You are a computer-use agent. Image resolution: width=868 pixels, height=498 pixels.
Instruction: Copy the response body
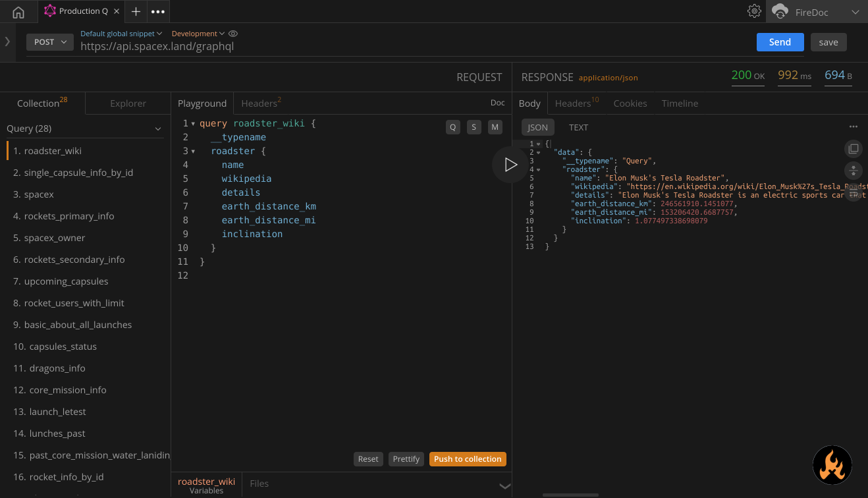[854, 149]
